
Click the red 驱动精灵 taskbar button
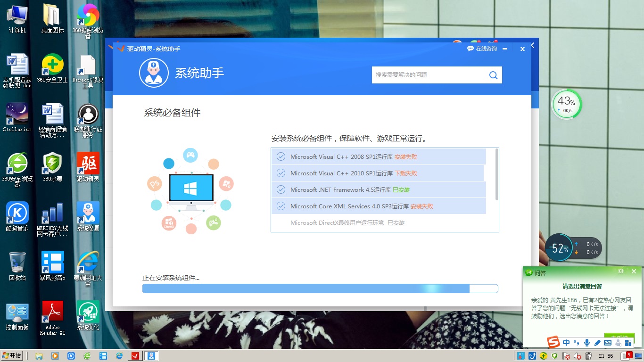click(134, 356)
